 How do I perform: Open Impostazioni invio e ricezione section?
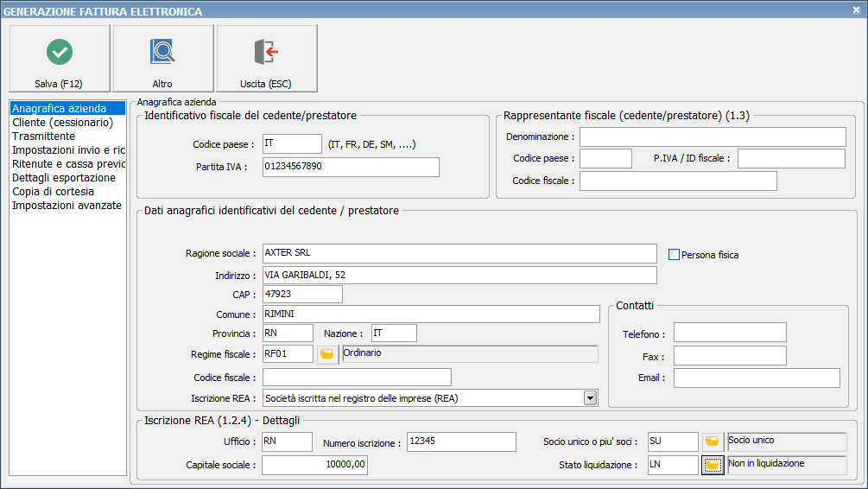[x=68, y=150]
